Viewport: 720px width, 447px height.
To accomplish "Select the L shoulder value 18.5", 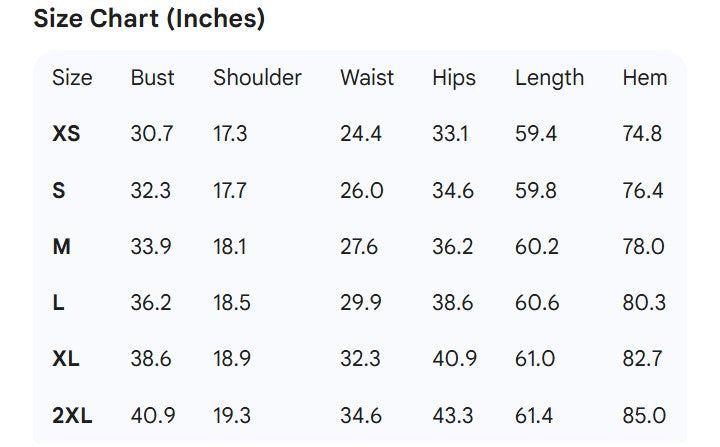I will 232,303.
